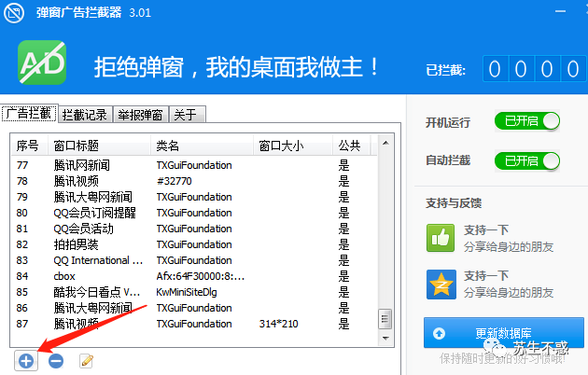Click 支持一下 next to star icon

coord(486,276)
